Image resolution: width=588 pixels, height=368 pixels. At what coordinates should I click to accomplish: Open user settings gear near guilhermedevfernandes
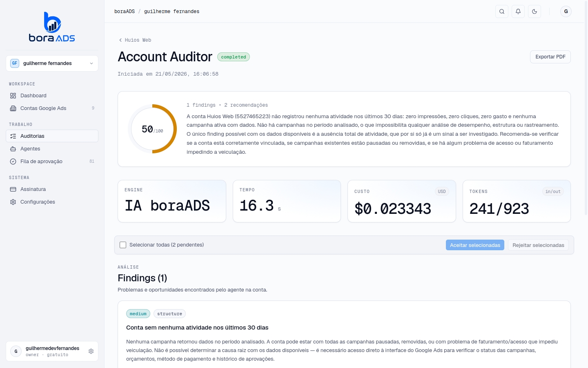91,351
